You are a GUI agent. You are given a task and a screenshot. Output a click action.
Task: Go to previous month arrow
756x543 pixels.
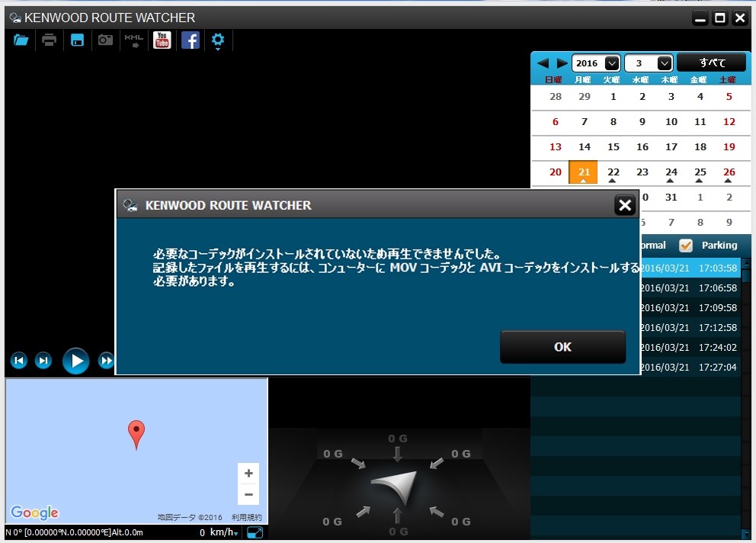pyautogui.click(x=543, y=63)
